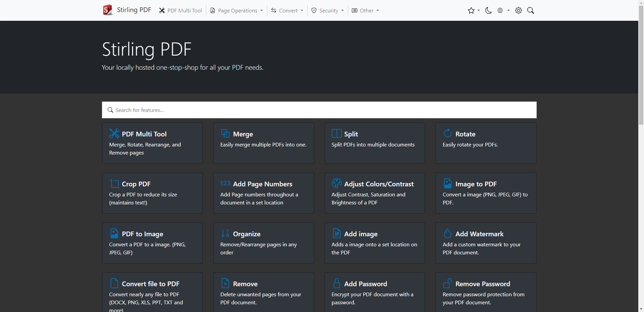Screen dimensions: 644x312
Task: Click the Adjust Colors/Contrast palette icon
Action: tap(336, 183)
